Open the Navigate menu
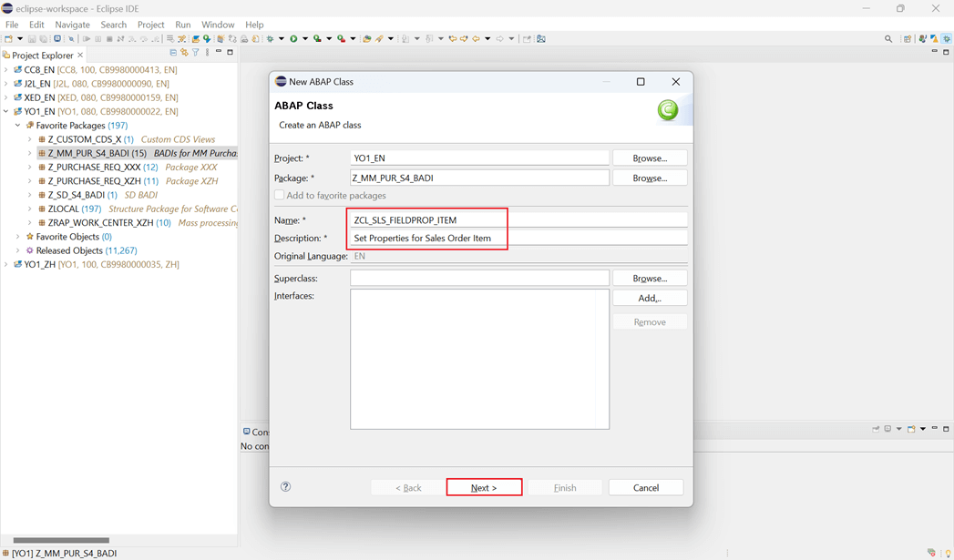Image resolution: width=954 pixels, height=560 pixels. tap(72, 25)
